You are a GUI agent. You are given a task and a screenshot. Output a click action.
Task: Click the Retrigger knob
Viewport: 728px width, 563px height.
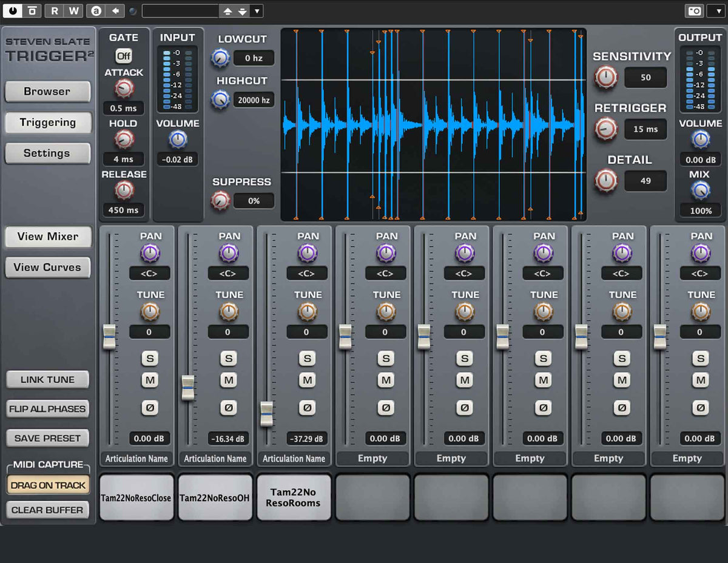click(x=605, y=129)
